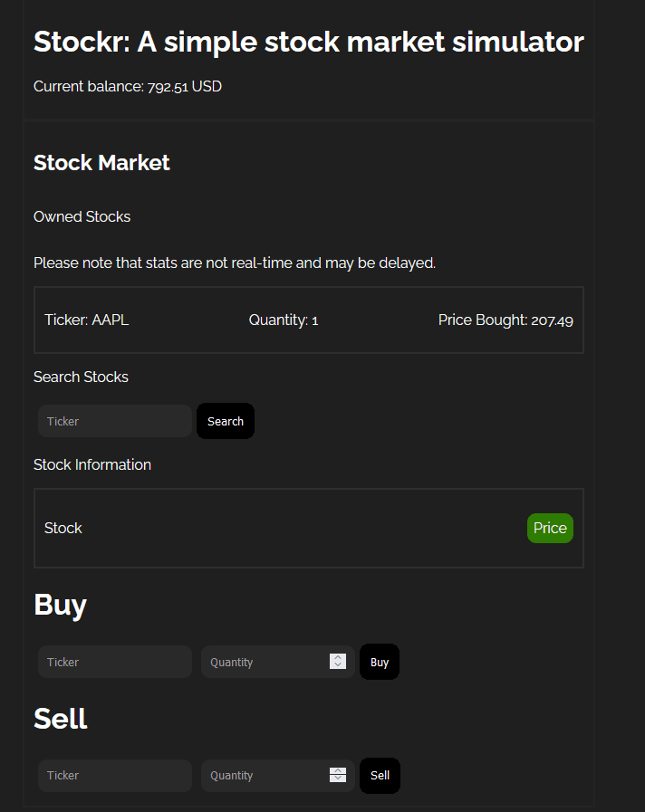Click the Current balance 792.51 USD text

click(x=128, y=87)
